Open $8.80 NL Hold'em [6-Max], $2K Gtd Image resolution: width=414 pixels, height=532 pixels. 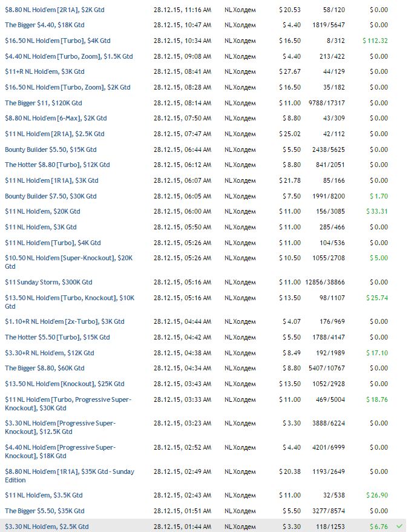click(54, 118)
